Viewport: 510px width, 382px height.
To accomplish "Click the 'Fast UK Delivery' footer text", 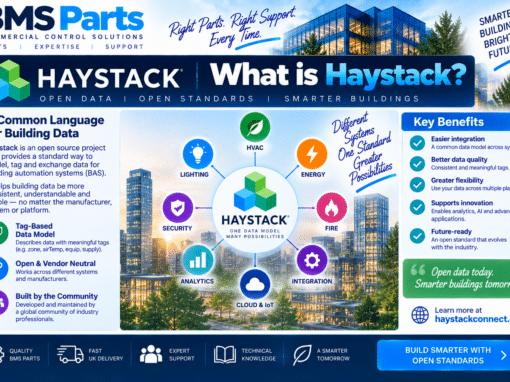I will pyautogui.click(x=106, y=355).
